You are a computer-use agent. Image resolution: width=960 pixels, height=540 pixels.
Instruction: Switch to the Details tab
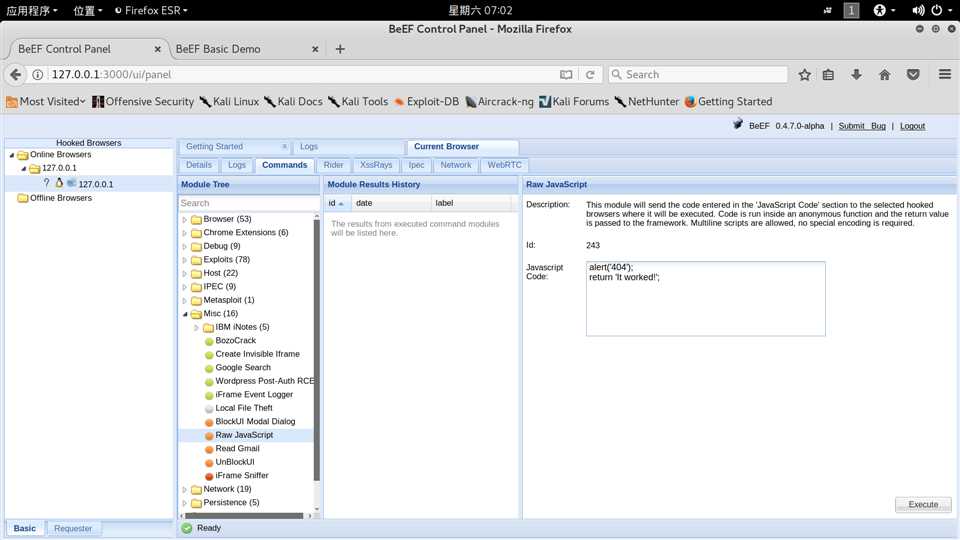coord(198,165)
